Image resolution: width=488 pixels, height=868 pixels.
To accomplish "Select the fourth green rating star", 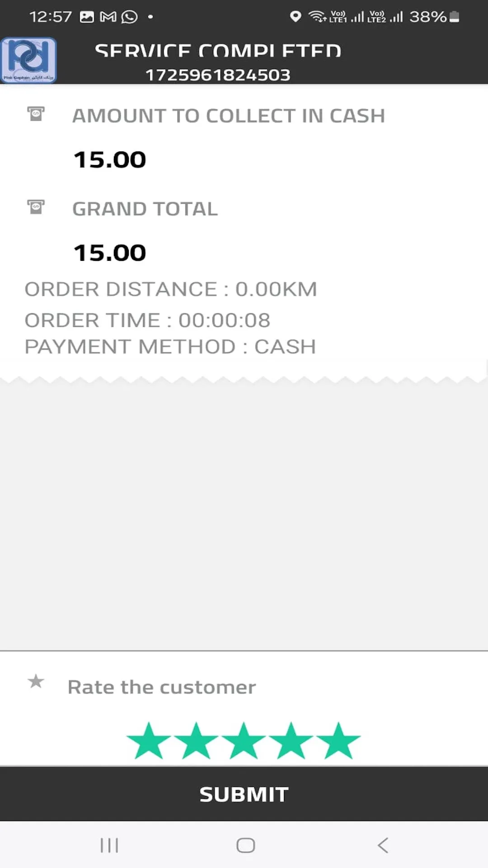I will coord(291,740).
